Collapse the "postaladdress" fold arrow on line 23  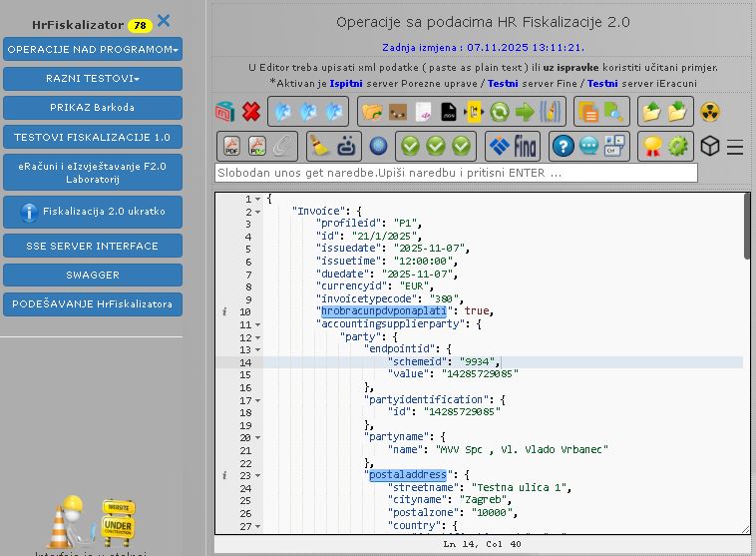(x=258, y=475)
